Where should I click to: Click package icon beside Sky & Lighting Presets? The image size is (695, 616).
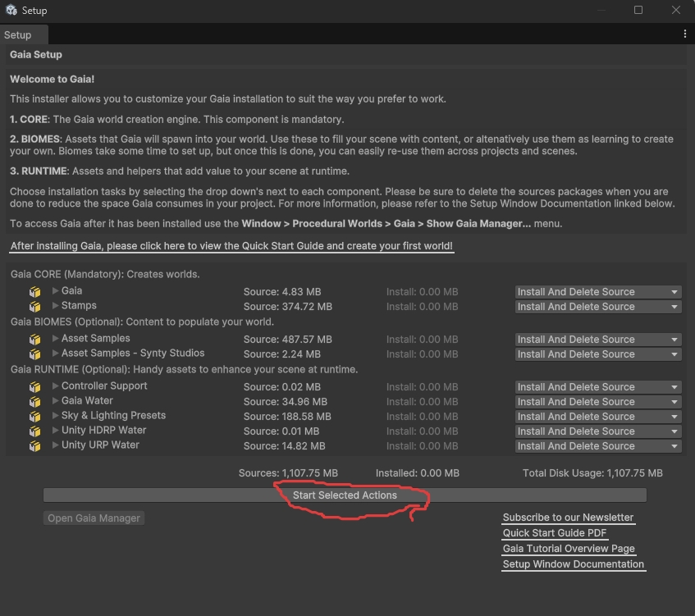35,417
